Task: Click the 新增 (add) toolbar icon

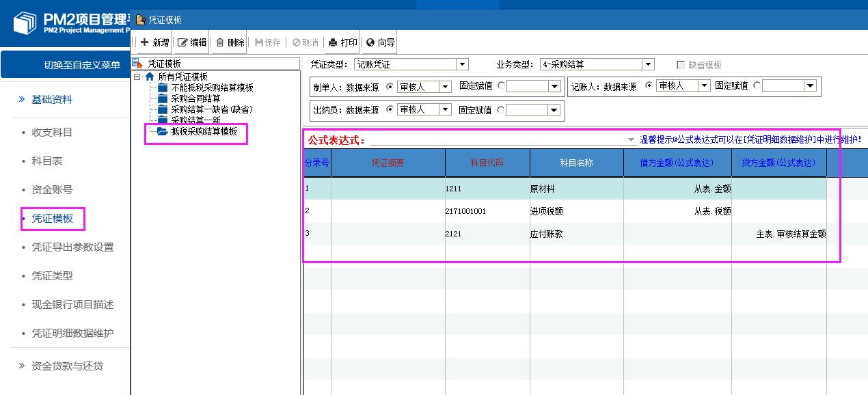Action: point(144,42)
